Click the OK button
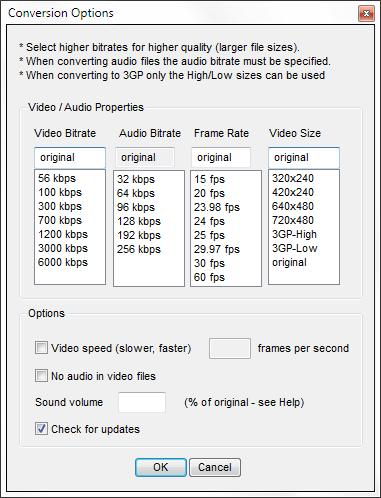Viewport: 381px width, 498px height. tap(161, 467)
